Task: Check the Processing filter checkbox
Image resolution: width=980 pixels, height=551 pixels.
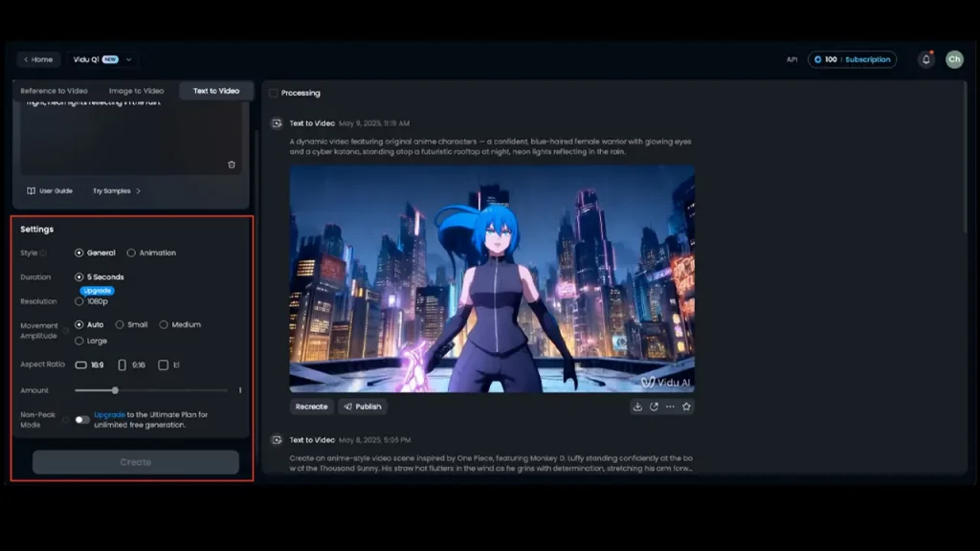Action: 273,93
